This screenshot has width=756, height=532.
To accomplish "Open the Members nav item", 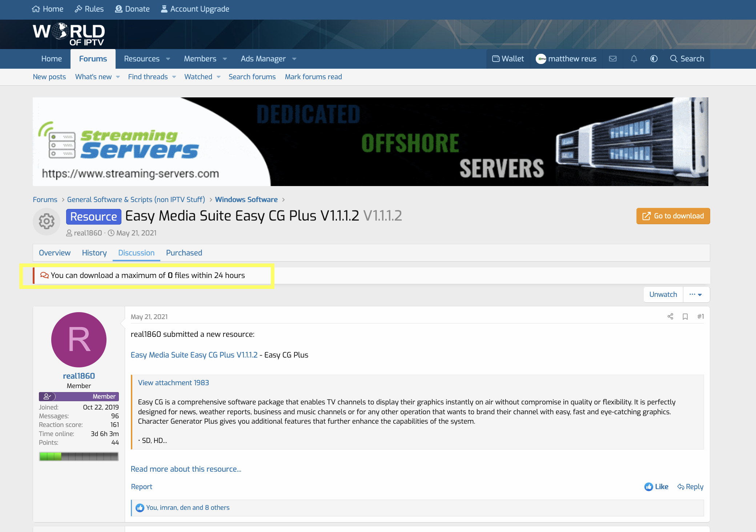I will point(200,59).
